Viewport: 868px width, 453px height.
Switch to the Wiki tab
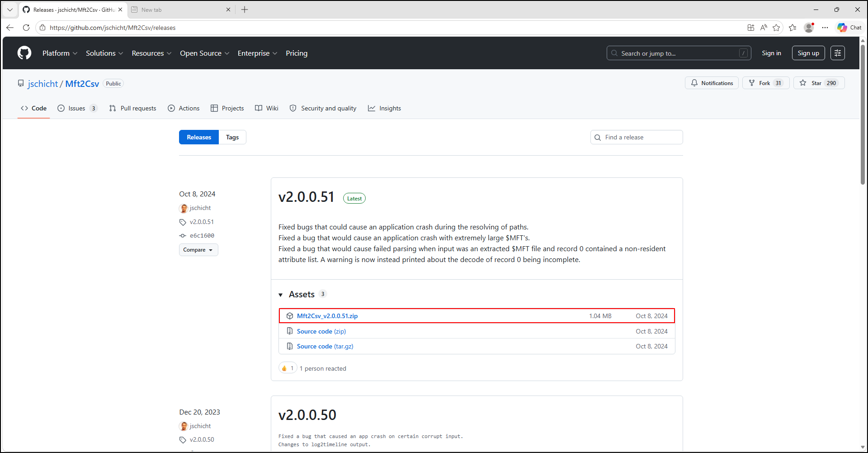tap(267, 108)
